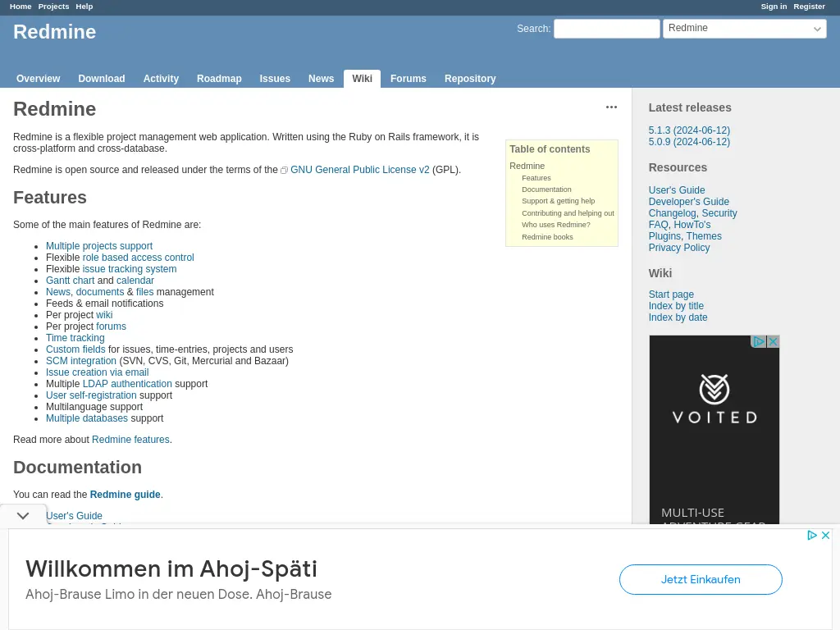Open the three-dots actions menu on wiki page
Screen dimensions: 840x630
point(611,107)
